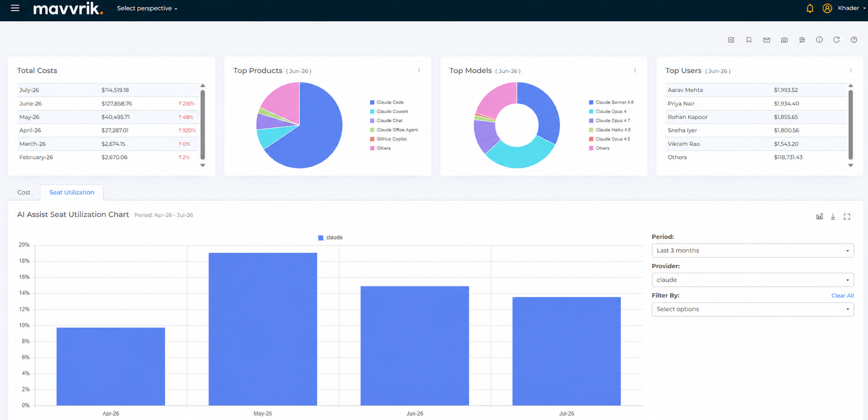Viewport: 868px width, 420px height.
Task: Click the down scroll arrow in Top Users
Action: click(851, 165)
